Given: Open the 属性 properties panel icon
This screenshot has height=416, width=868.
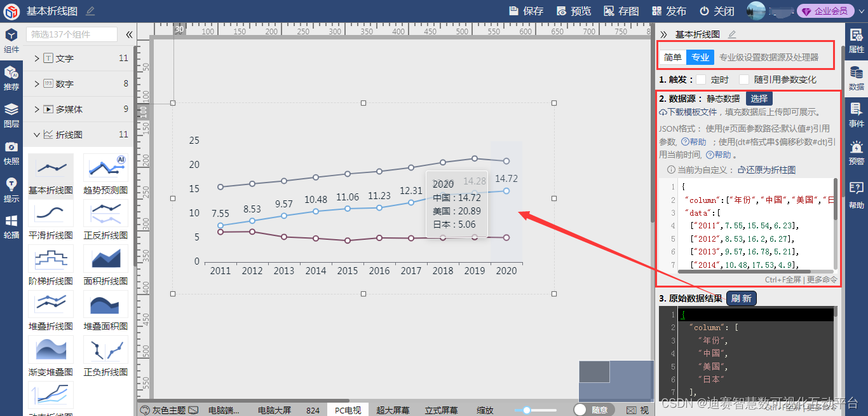Looking at the screenshot, I should tap(856, 41).
